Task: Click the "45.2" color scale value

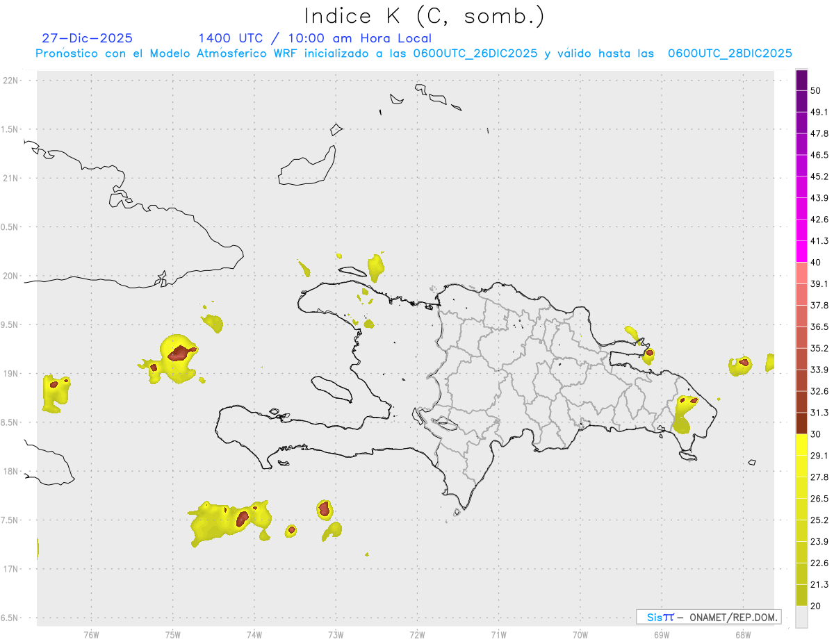Action: click(x=819, y=177)
